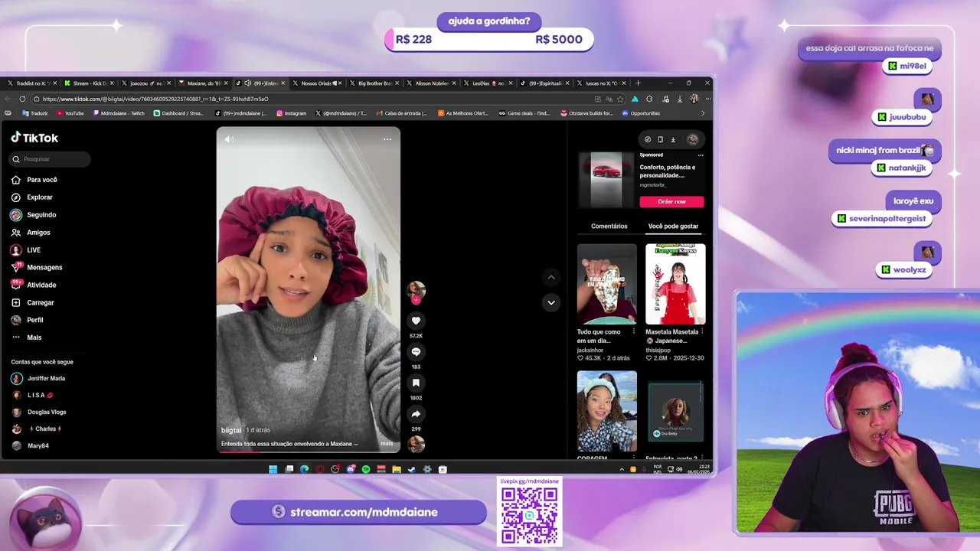Open Atividade notifications

tap(34, 285)
